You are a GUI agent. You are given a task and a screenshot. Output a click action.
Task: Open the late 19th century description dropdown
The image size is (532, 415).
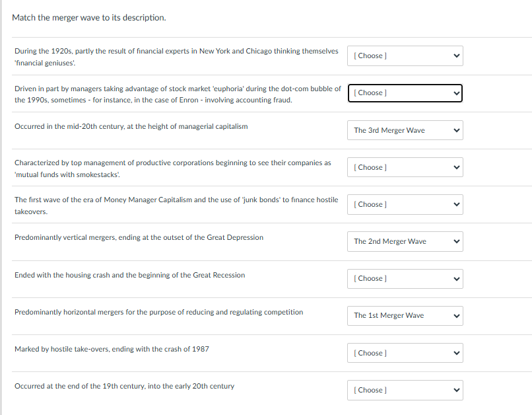point(405,390)
